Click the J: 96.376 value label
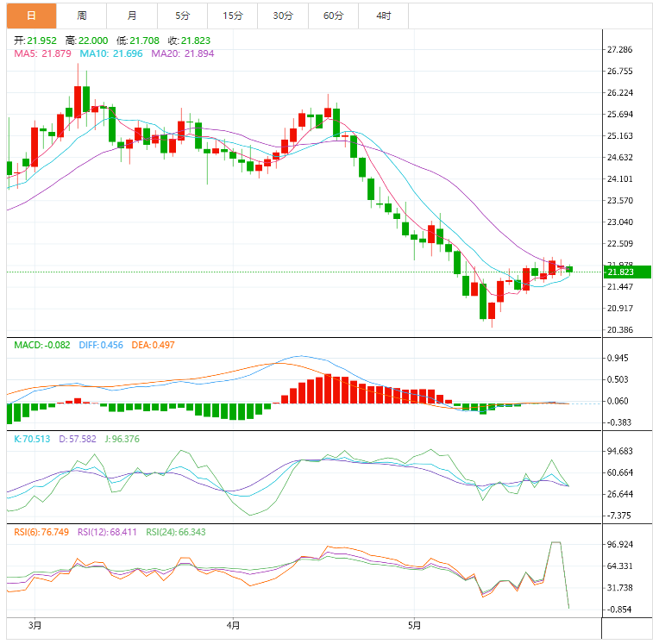Image resolution: width=659 pixels, height=644 pixels. point(122,440)
